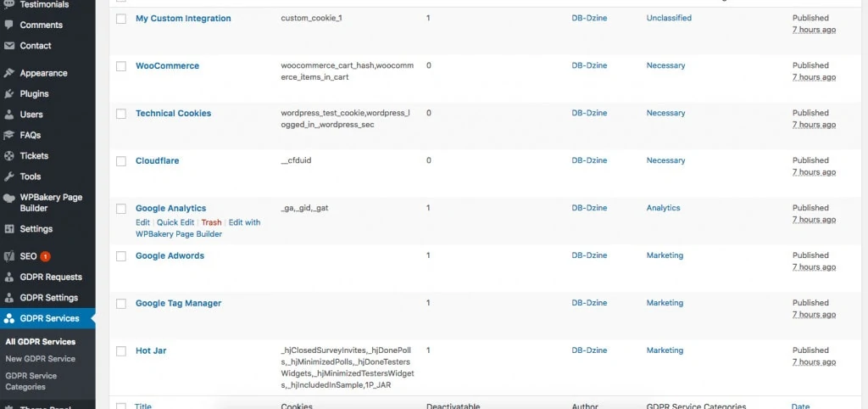Filter by Unclassified category link
The width and height of the screenshot is (868, 409).
click(x=669, y=18)
